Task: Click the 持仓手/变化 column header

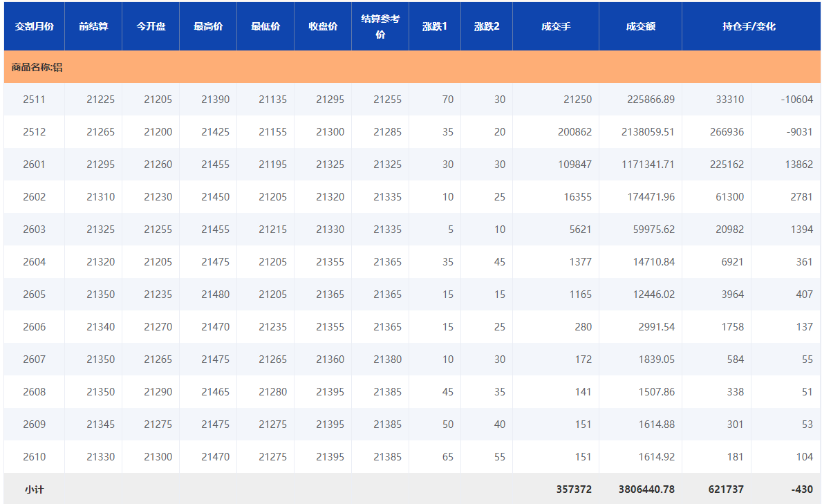Action: 749,26
